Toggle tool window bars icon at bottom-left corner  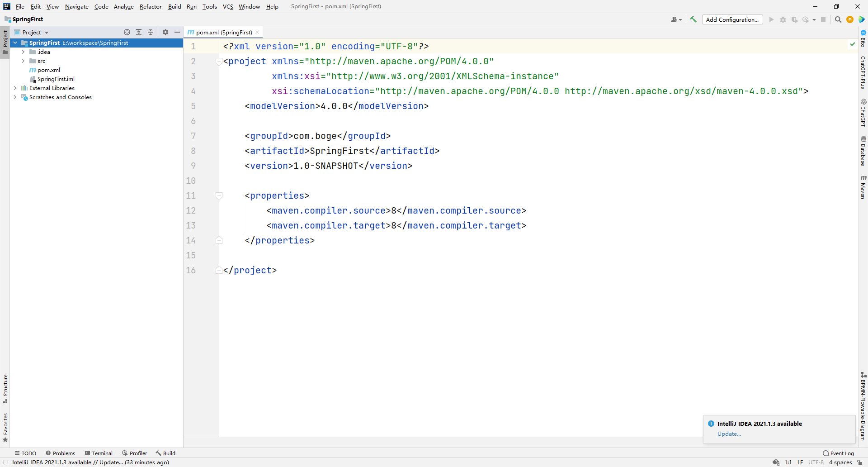pyautogui.click(x=5, y=462)
